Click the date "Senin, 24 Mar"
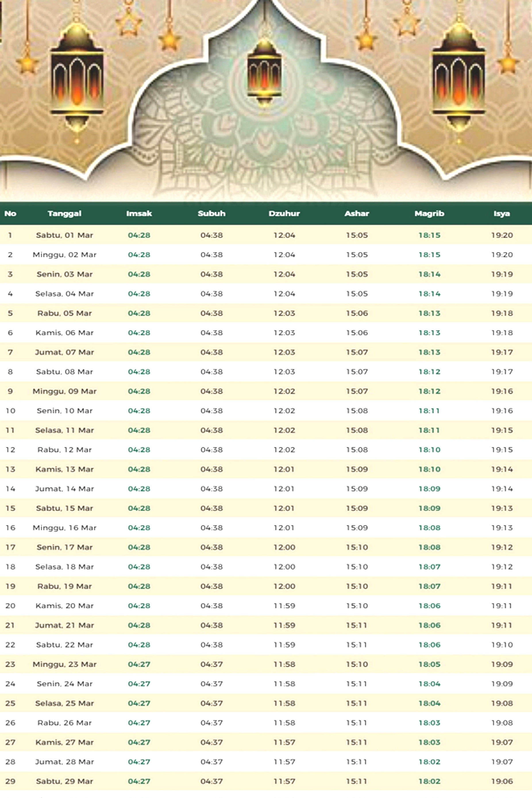532x798 pixels. point(64,684)
